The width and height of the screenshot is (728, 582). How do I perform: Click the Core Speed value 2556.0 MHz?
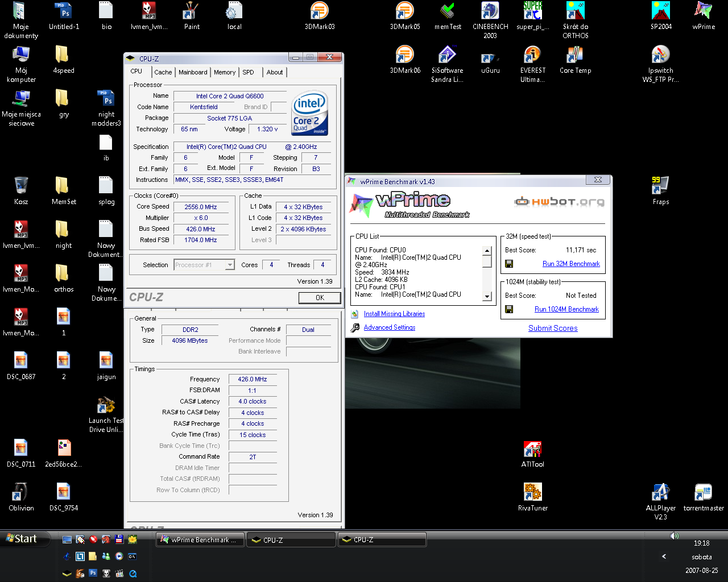[201, 207]
